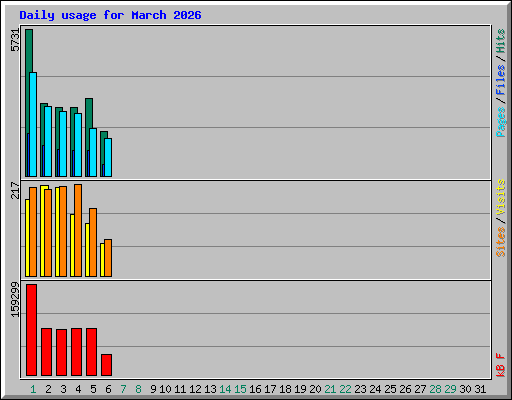The image size is (512, 400).
Task: Click the yellow Visits bar for day 1
Action: [x=27, y=238]
